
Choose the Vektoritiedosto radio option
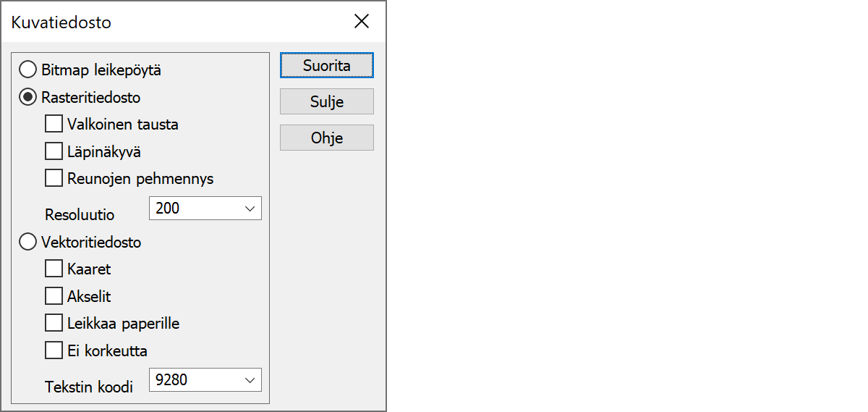point(28,242)
